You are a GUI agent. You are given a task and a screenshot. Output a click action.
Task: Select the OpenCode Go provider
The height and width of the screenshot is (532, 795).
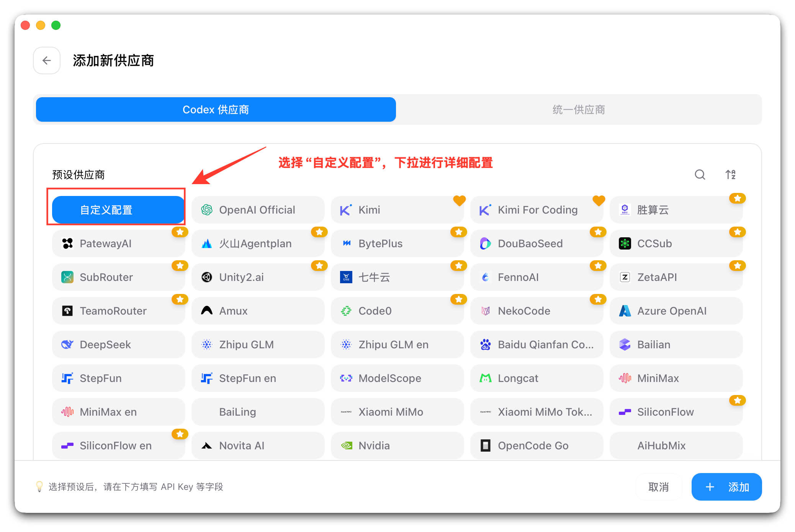pyautogui.click(x=537, y=446)
